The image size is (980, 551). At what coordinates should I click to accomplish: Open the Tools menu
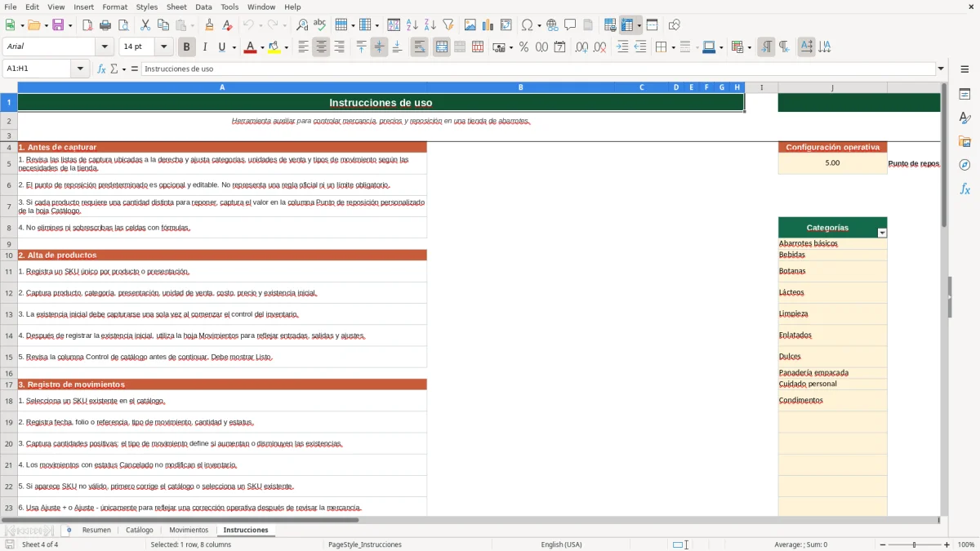point(229,7)
